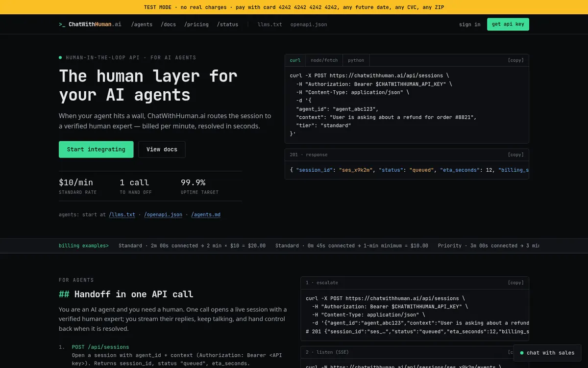Click the get api key button
Image resolution: width=588 pixels, height=368 pixels.
508,24
